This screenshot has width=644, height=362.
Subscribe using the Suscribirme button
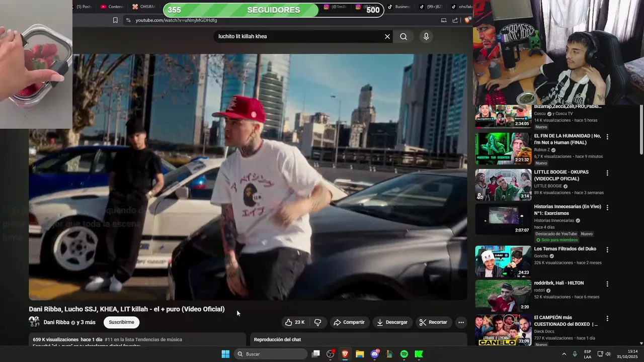pos(121,322)
